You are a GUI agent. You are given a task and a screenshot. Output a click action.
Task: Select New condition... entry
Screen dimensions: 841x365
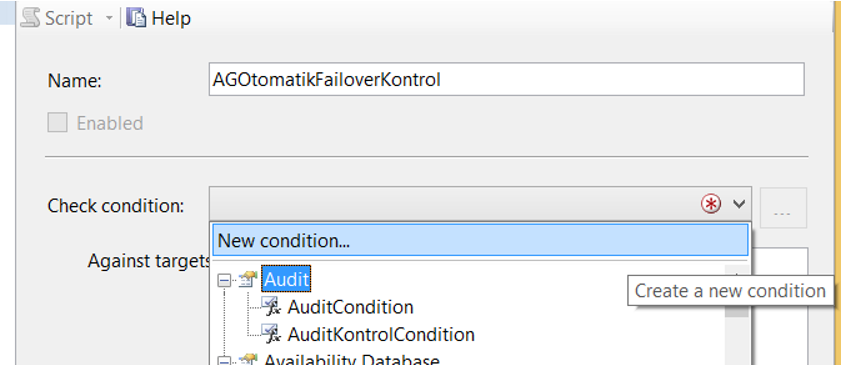click(x=480, y=240)
